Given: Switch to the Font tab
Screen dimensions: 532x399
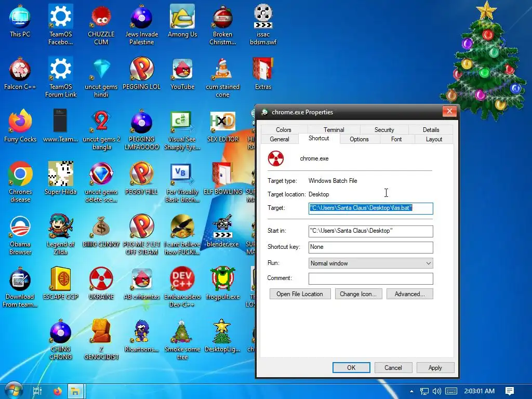Looking at the screenshot, I should (x=396, y=139).
